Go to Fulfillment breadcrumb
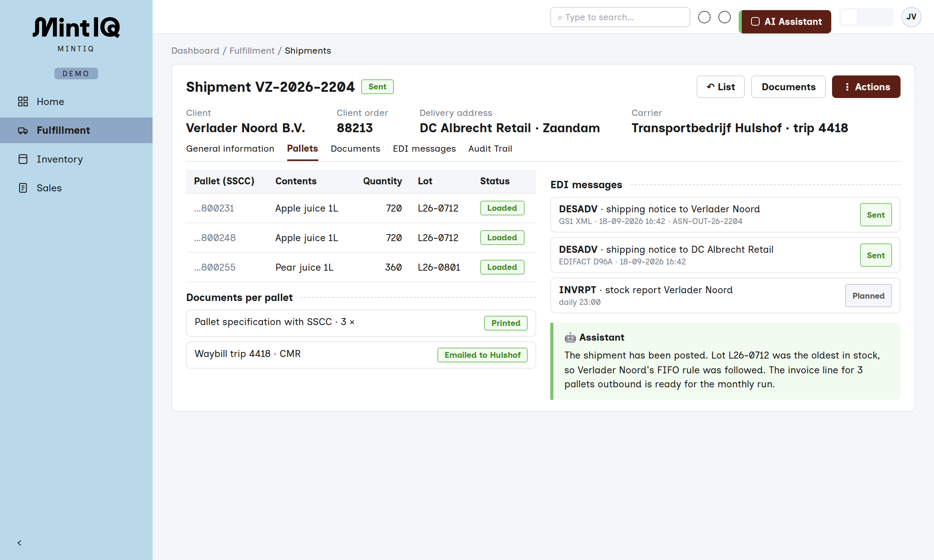The image size is (934, 560). (252, 51)
